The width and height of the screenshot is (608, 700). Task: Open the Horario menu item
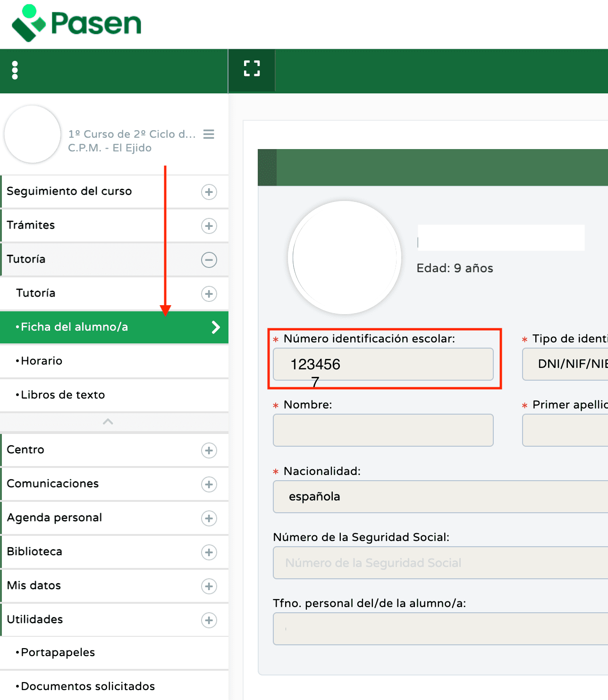coord(42,361)
